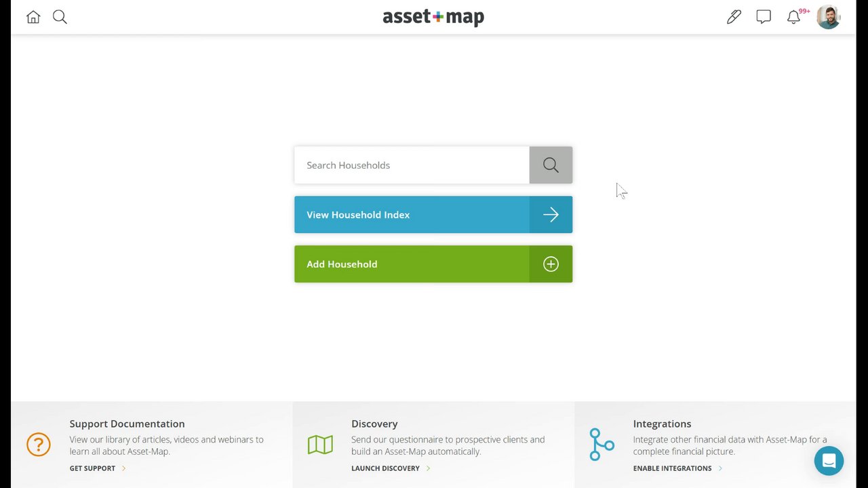
Task: Click the 99+ notification badge
Action: 804,12
